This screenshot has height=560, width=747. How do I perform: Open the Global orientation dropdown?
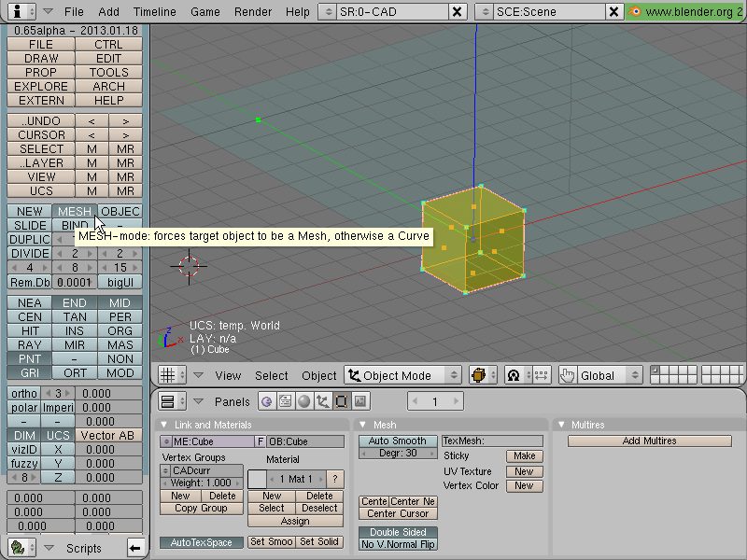point(610,376)
